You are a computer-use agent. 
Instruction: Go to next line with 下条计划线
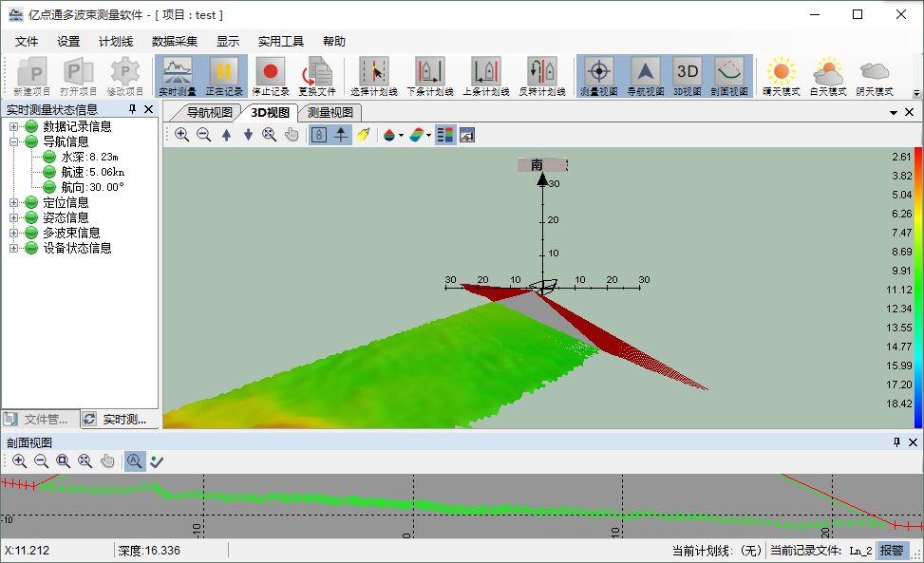(x=430, y=77)
